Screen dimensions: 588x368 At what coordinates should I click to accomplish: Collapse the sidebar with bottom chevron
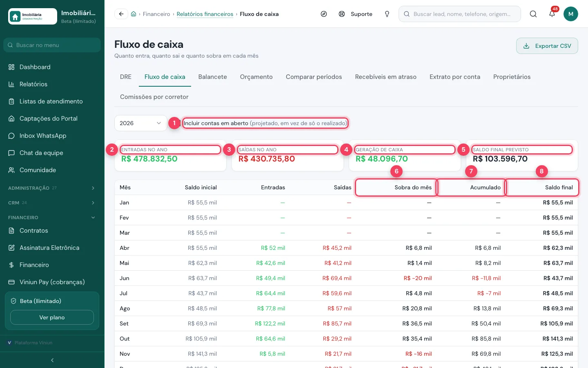tap(52, 360)
